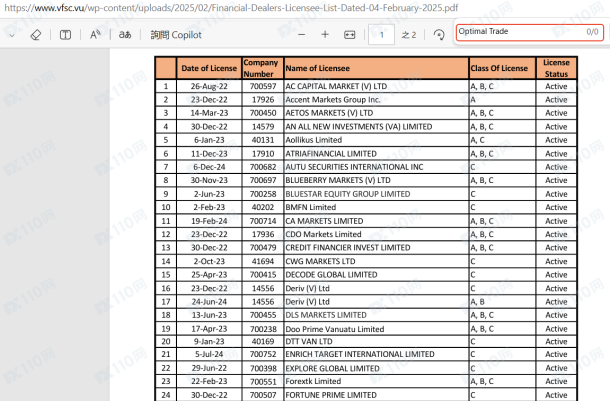The image size is (610, 401).
Task: Click date 29-Jun-22
Action: (209, 368)
